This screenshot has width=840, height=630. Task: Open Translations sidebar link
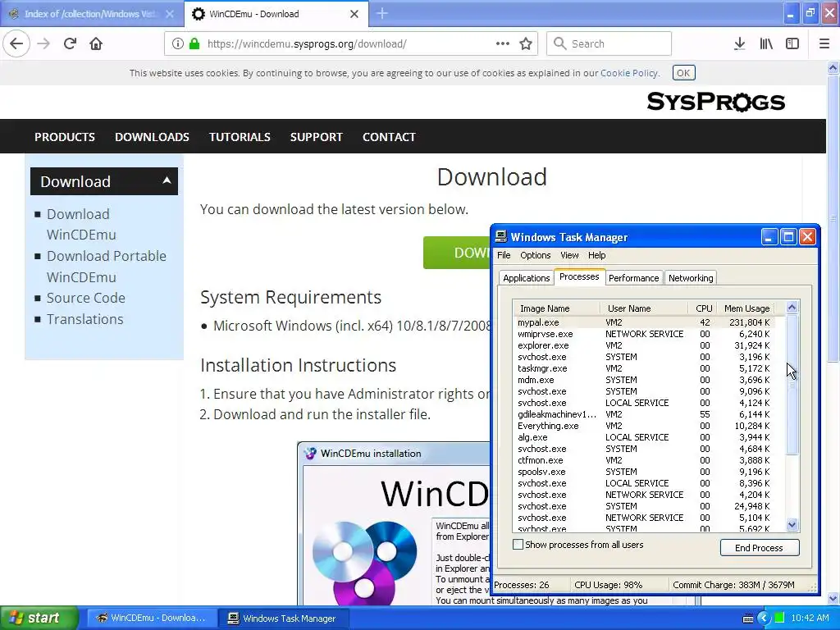(x=84, y=319)
